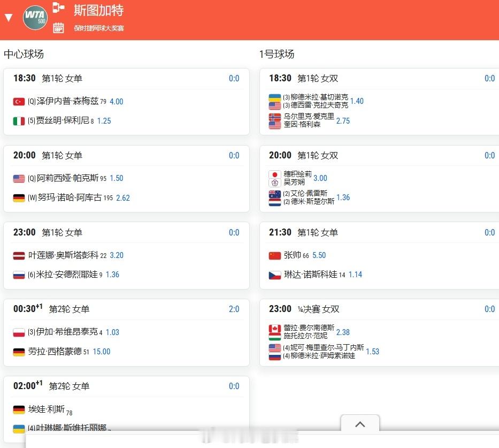The height and width of the screenshot is (448, 499).
Task: Click odds 1.25 for 贾丝明·保利尼
Action: pyautogui.click(x=104, y=121)
